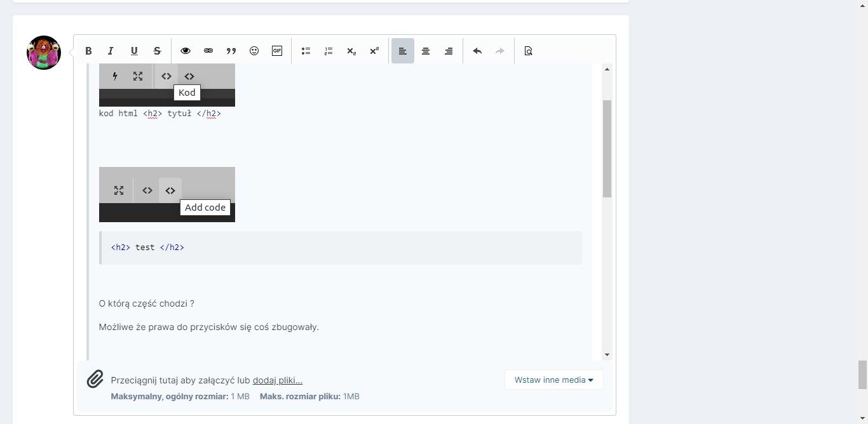Apply superscript formatting
The image size is (868, 424).
pos(374,51)
